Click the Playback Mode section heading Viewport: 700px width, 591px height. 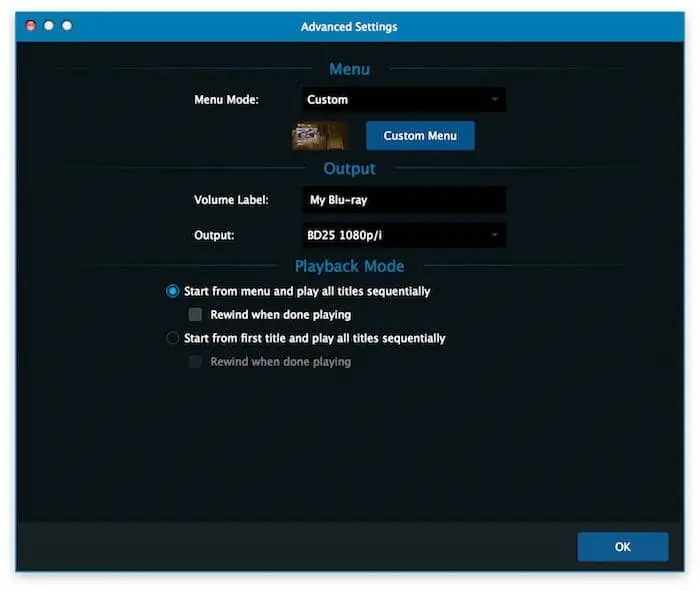click(349, 266)
